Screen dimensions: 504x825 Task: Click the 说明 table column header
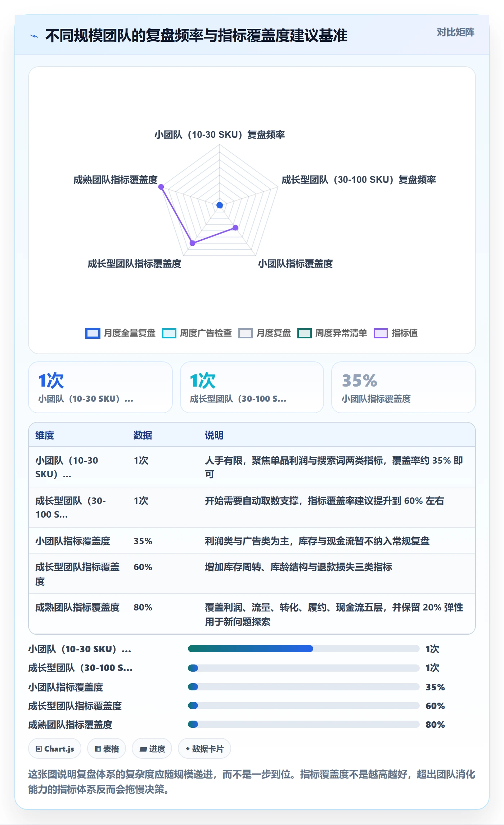(x=214, y=435)
